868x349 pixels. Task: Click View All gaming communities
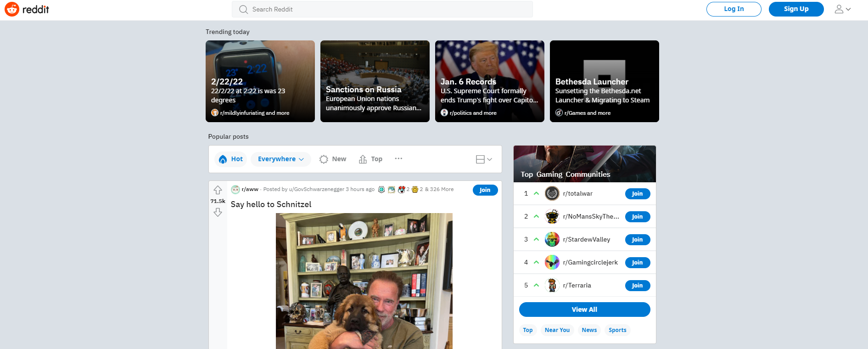point(584,310)
